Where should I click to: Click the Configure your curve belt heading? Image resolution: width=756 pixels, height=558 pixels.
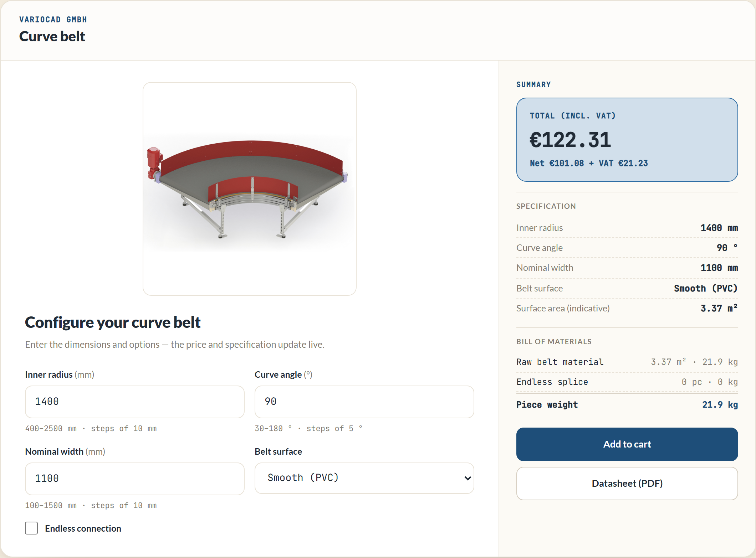113,322
